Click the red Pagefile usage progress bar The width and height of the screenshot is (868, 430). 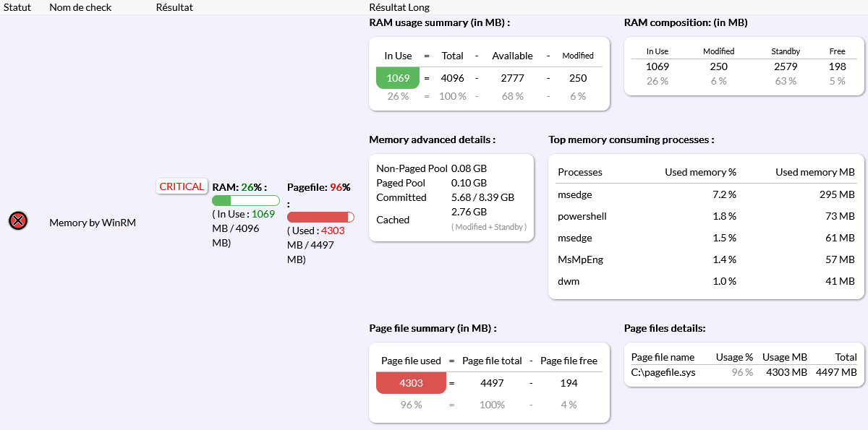320,217
